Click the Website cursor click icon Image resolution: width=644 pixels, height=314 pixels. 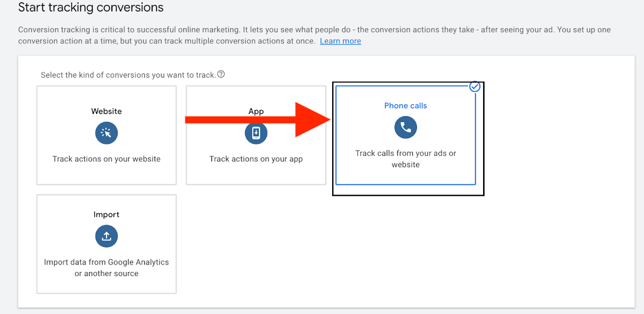pos(106,133)
